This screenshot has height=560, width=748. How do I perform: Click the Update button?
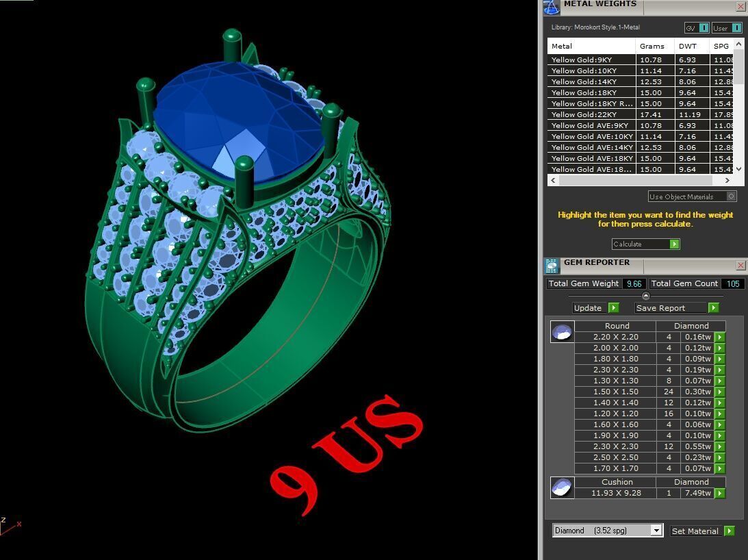point(596,308)
